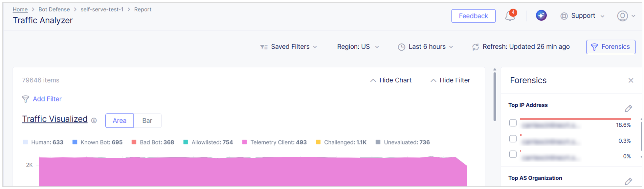Close the Forensics panel
Viewport: 644px width, 189px height.
(631, 80)
